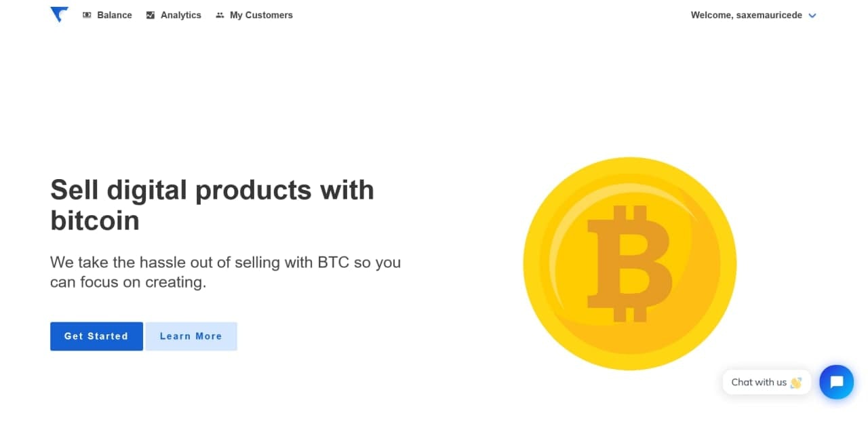Click the Bitcoin symbol on the coin
Screen dimensions: 868x428
631,263
